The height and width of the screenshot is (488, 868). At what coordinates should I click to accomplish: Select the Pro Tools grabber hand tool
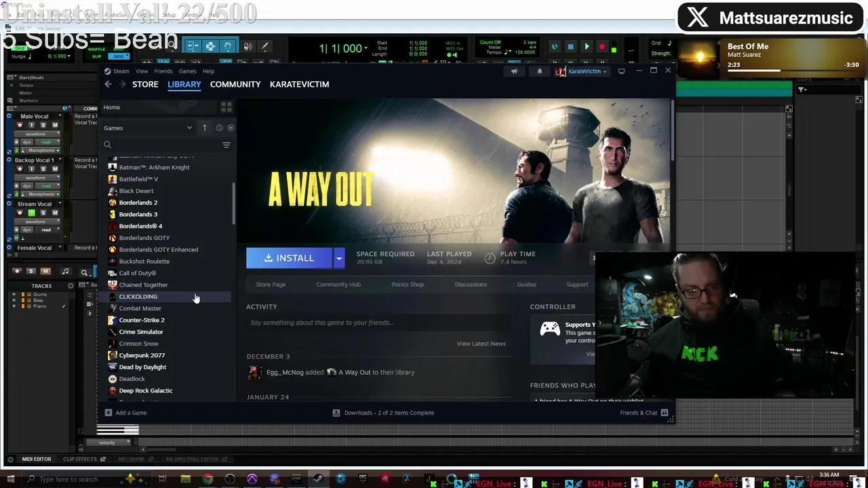click(x=228, y=46)
